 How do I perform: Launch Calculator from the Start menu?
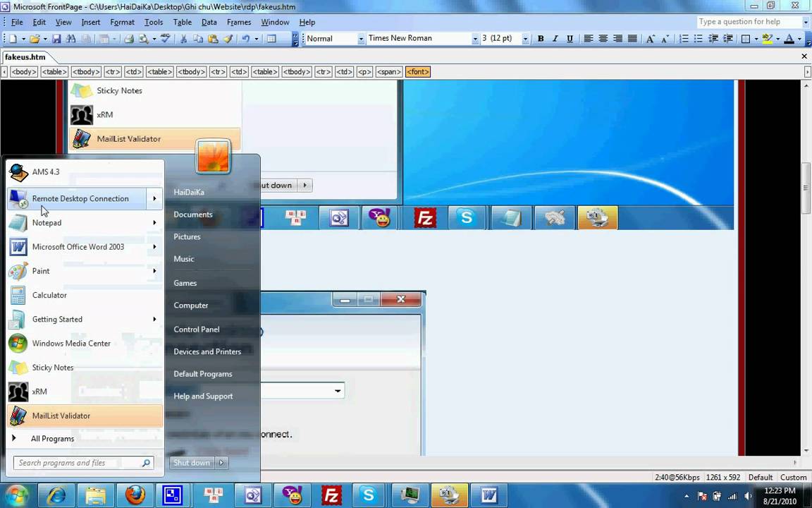pos(85,296)
